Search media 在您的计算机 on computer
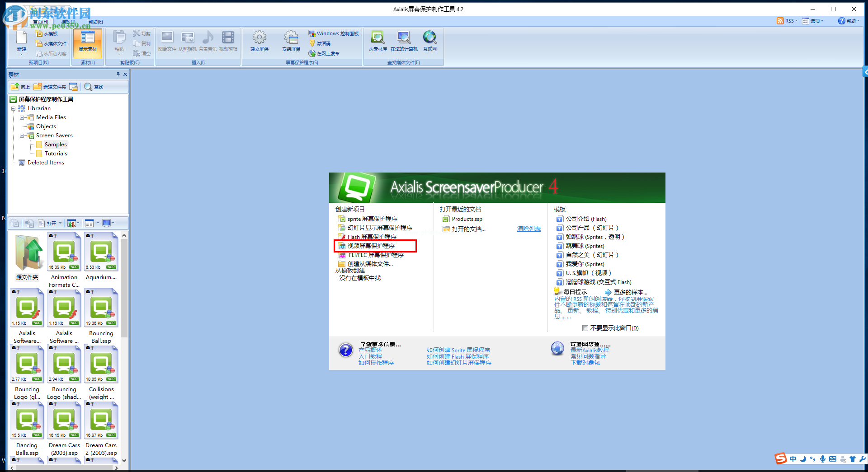The height and width of the screenshot is (472, 868). point(404,42)
